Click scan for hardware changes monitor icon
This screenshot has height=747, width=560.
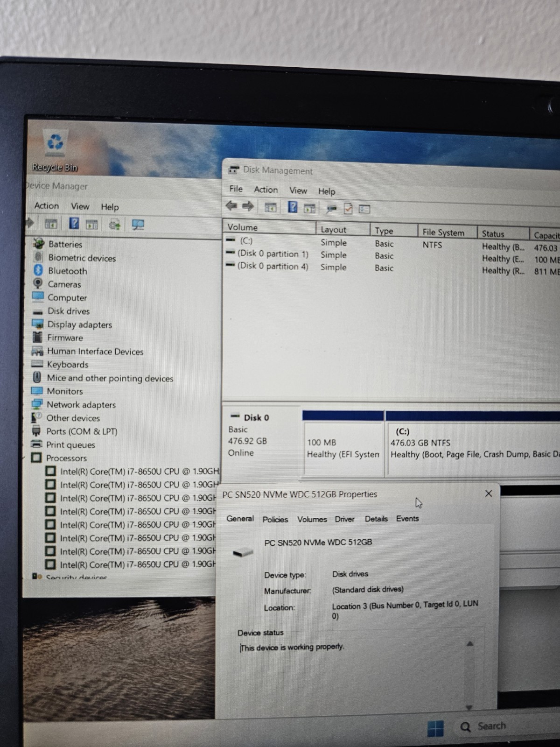[138, 225]
